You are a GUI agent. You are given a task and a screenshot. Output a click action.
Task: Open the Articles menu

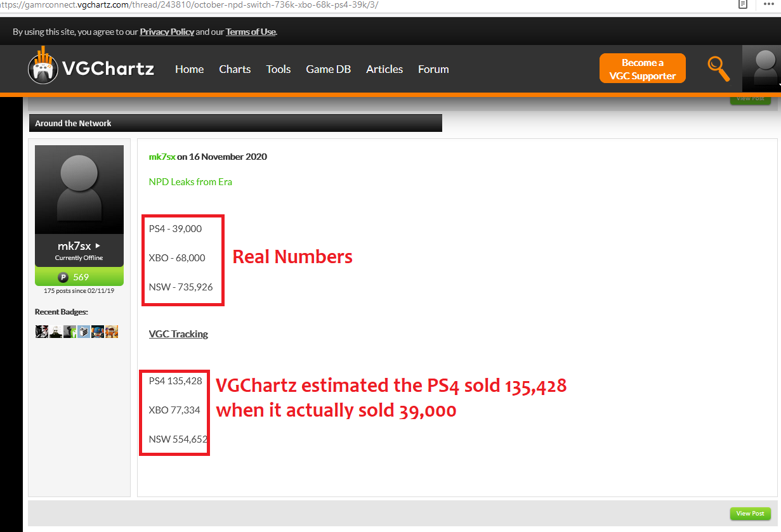click(384, 69)
